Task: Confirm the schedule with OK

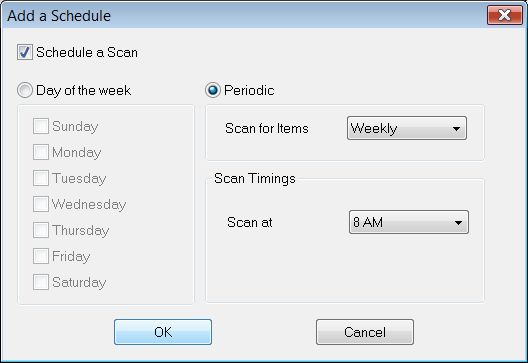Action: tap(163, 332)
